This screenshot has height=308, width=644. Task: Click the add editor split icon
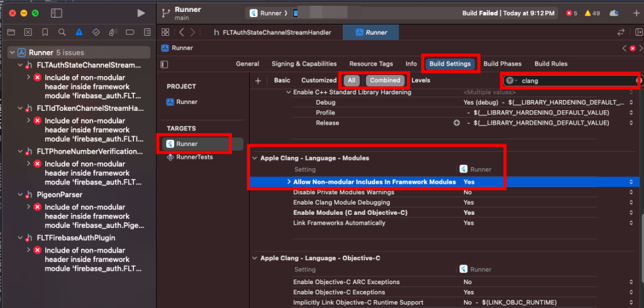tap(639, 32)
